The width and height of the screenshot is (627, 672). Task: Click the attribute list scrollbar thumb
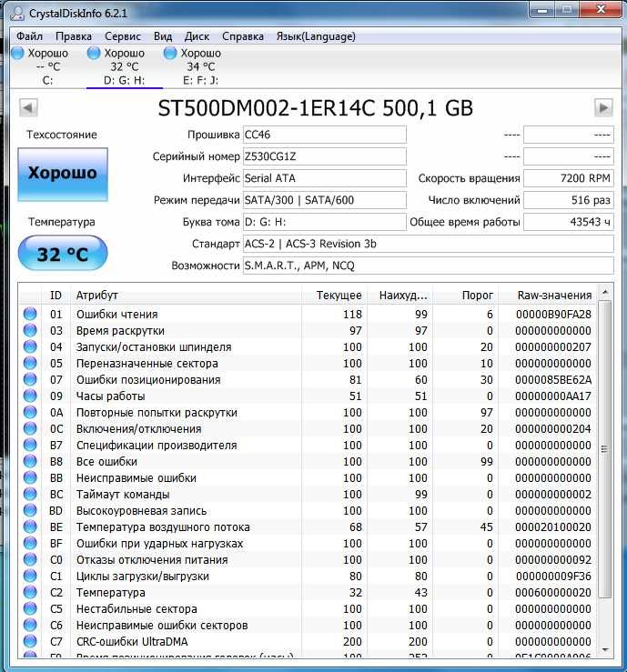click(604, 449)
